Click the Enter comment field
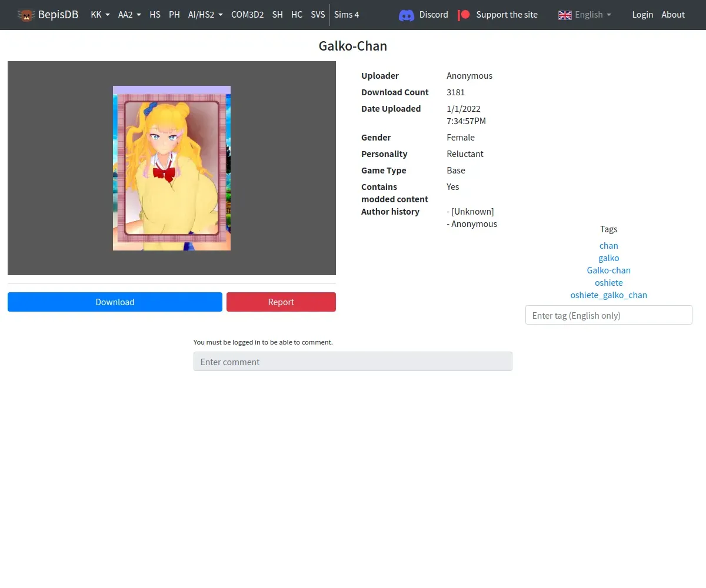The width and height of the screenshot is (706, 588). tap(353, 362)
